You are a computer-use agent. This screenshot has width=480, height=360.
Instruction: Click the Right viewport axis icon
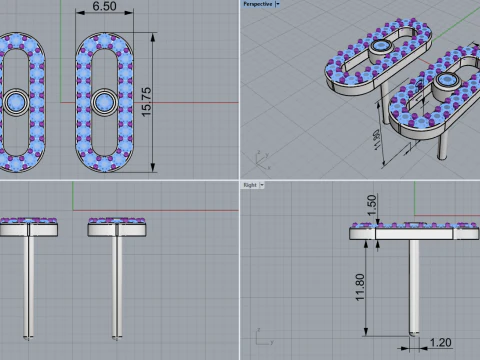click(265, 337)
